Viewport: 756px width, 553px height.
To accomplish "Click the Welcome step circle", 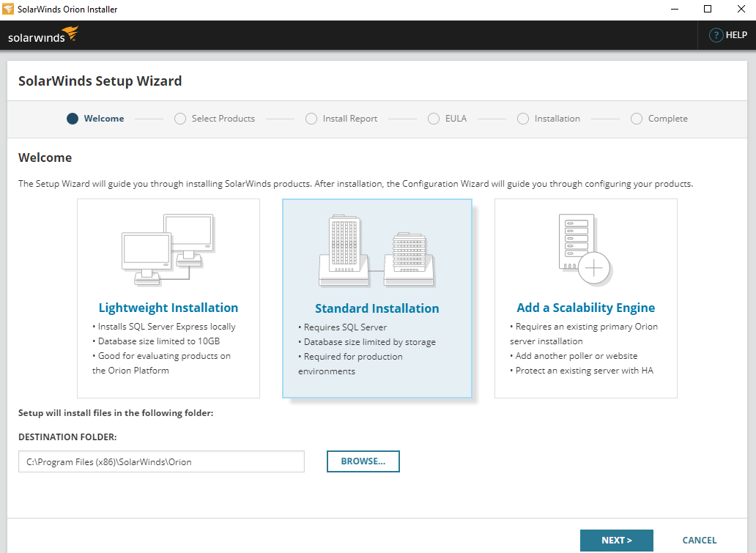I will [x=73, y=119].
